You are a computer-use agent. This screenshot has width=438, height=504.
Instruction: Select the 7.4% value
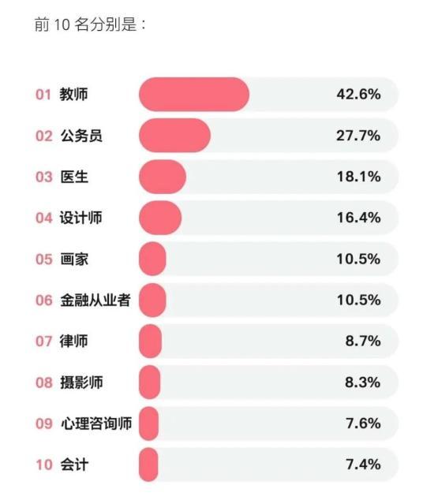click(x=363, y=465)
